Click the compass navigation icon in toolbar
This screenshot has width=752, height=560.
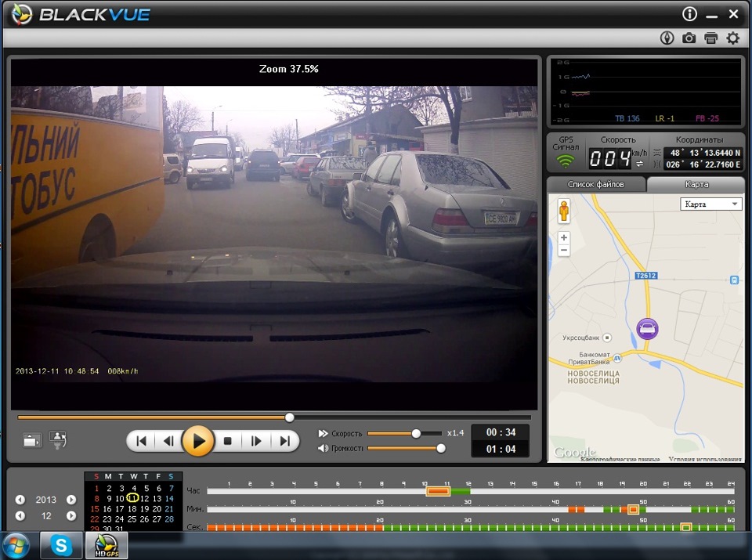(667, 38)
